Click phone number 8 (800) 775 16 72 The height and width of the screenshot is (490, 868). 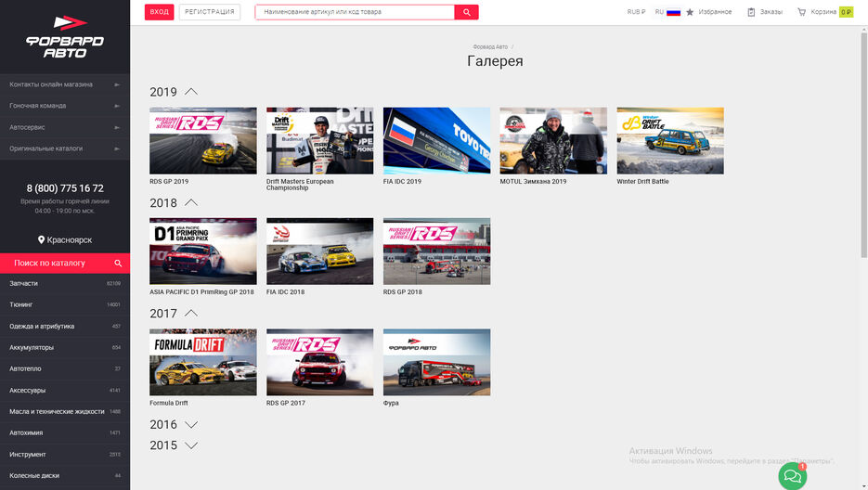[x=65, y=188]
